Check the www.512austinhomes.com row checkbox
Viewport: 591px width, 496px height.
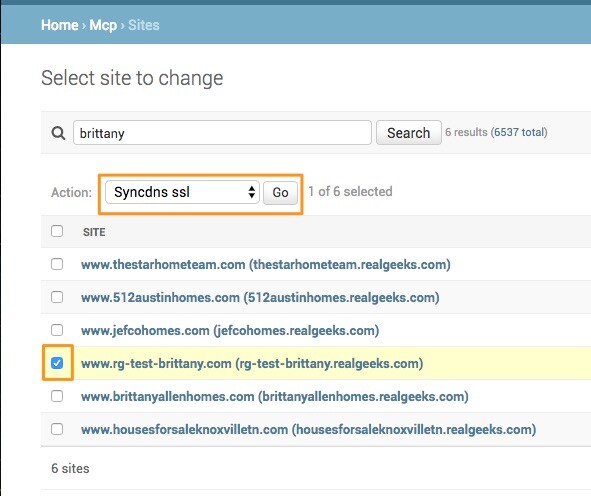[x=57, y=297]
